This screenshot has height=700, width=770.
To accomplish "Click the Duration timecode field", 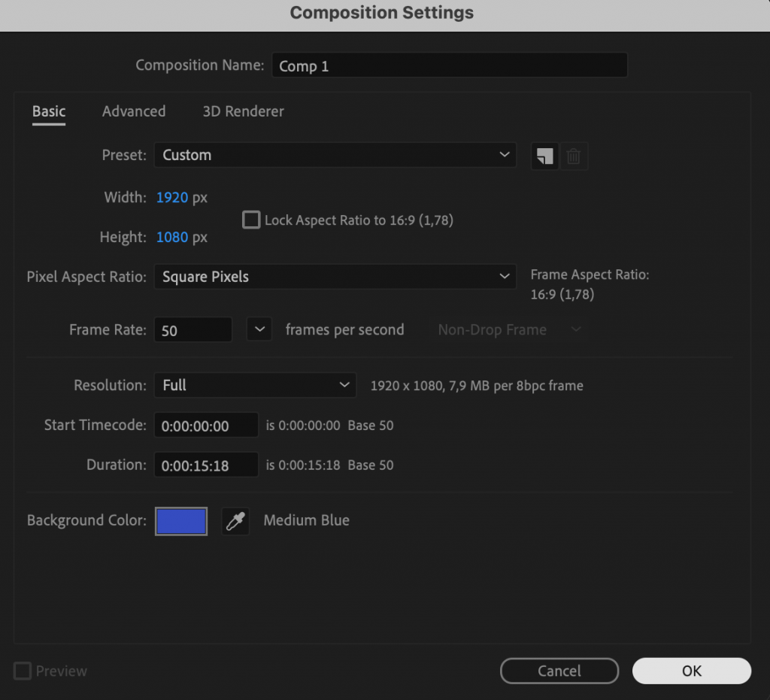I will click(205, 464).
